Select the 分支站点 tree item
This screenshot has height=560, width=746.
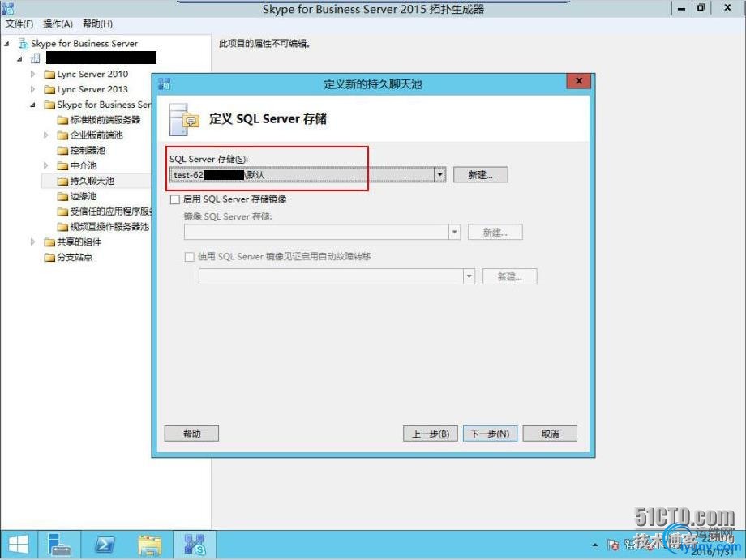click(x=75, y=257)
